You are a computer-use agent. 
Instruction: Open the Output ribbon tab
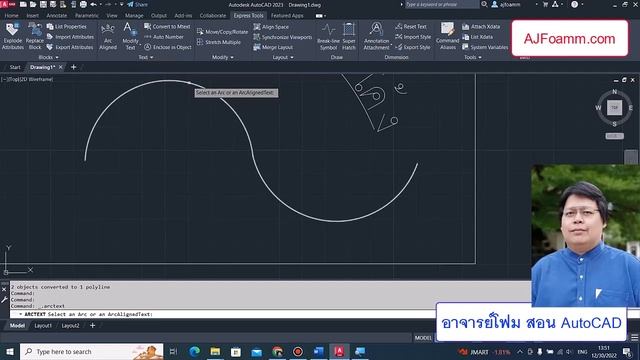159,16
